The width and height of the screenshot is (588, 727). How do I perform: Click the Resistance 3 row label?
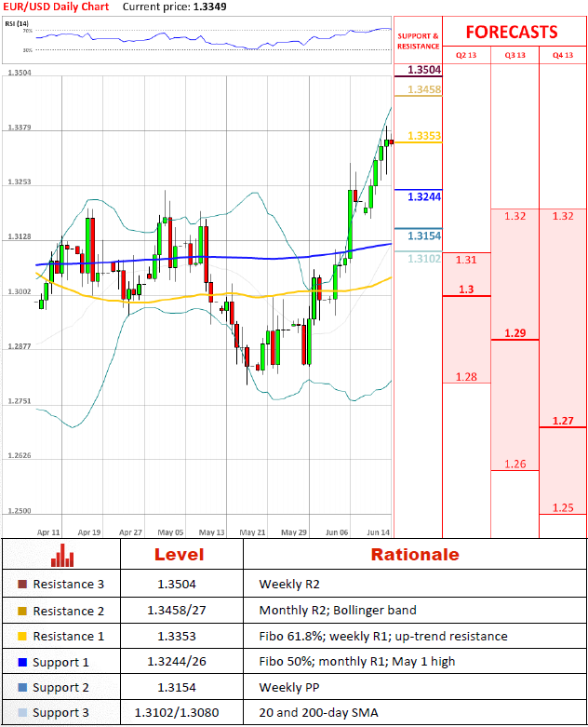(69, 585)
